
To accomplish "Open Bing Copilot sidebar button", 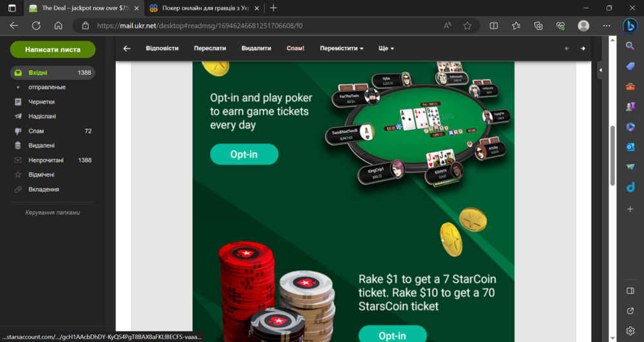I will tap(630, 26).
